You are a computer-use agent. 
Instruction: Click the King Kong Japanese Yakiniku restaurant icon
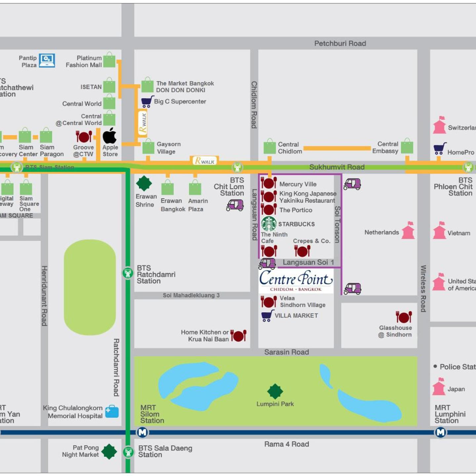coord(269,196)
